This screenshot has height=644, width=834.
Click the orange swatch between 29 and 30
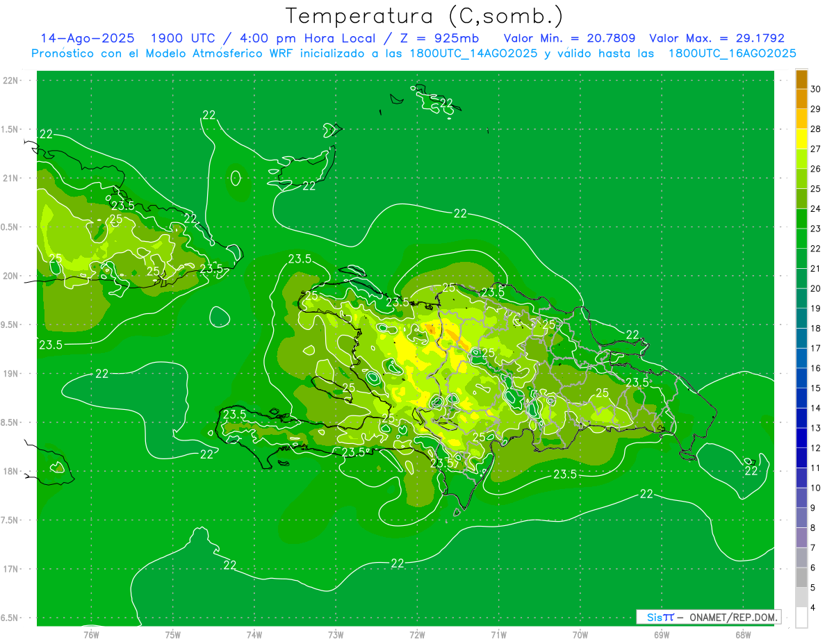[x=801, y=99]
